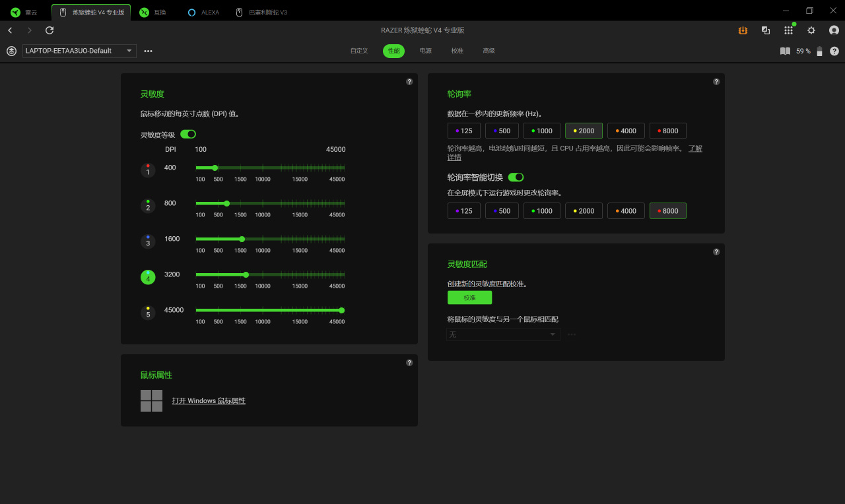Click the green 校准 button under 灵敏度匹配
This screenshot has height=504, width=845.
(469, 298)
